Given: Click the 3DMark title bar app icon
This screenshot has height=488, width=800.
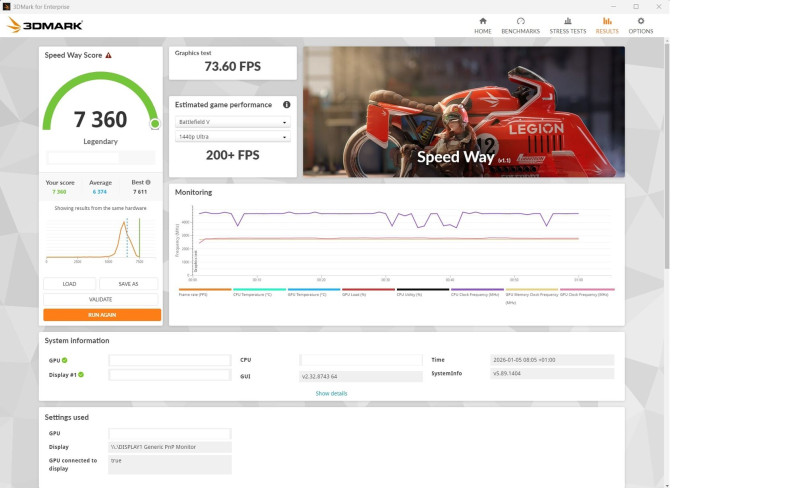Looking at the screenshot, I should pos(7,7).
